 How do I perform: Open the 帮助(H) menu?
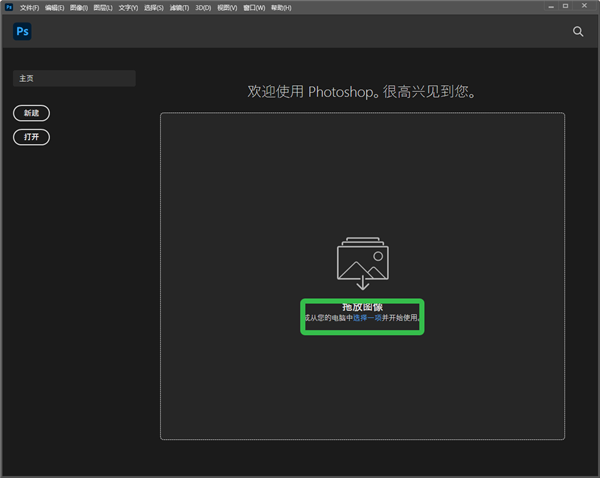pos(280,7)
